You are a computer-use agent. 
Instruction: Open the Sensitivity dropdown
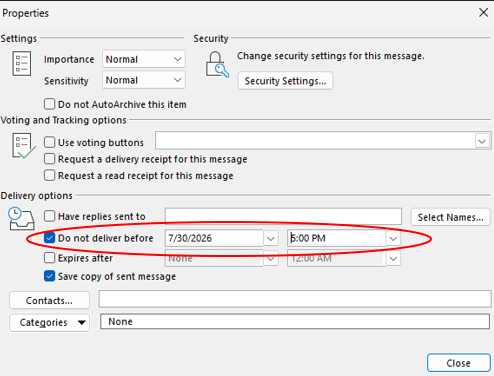pyautogui.click(x=144, y=80)
